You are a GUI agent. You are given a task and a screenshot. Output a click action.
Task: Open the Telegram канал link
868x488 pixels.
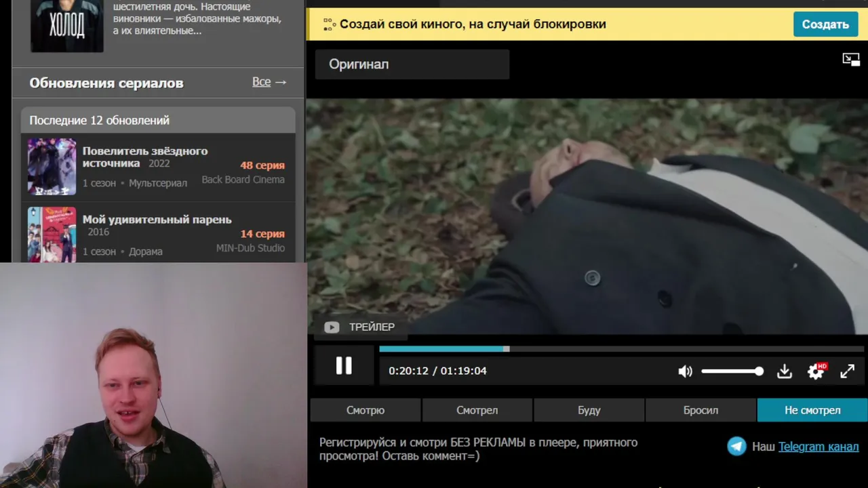click(x=818, y=447)
